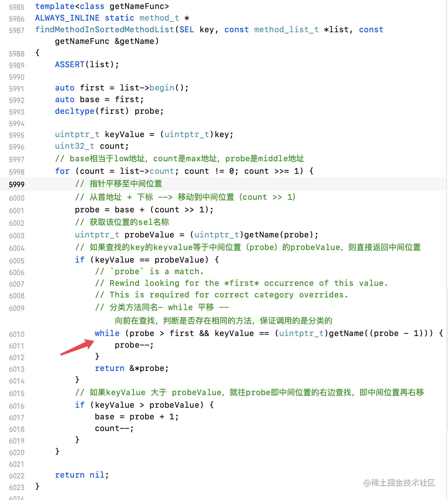This screenshot has height=500, width=448.
Task: Click the 'return &*probe;' statement
Action: (132, 368)
